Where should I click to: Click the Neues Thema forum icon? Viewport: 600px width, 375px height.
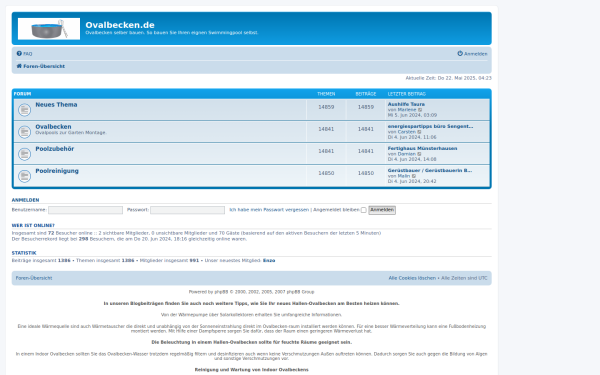(24, 110)
